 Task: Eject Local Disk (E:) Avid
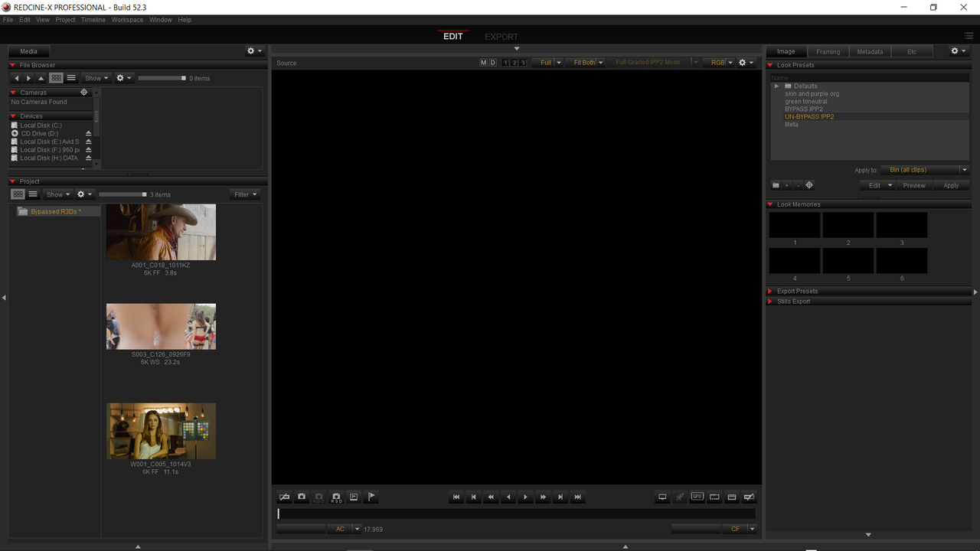pyautogui.click(x=88, y=142)
